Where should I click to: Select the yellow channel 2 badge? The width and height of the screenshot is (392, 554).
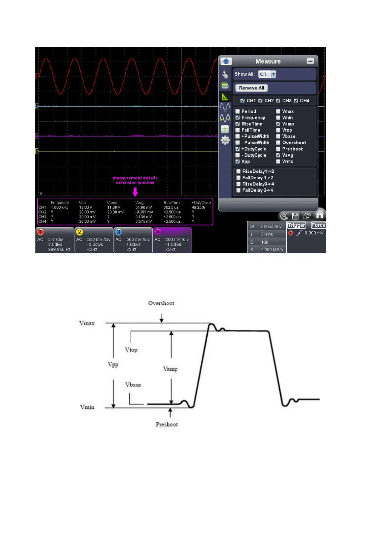pyautogui.click(x=80, y=232)
